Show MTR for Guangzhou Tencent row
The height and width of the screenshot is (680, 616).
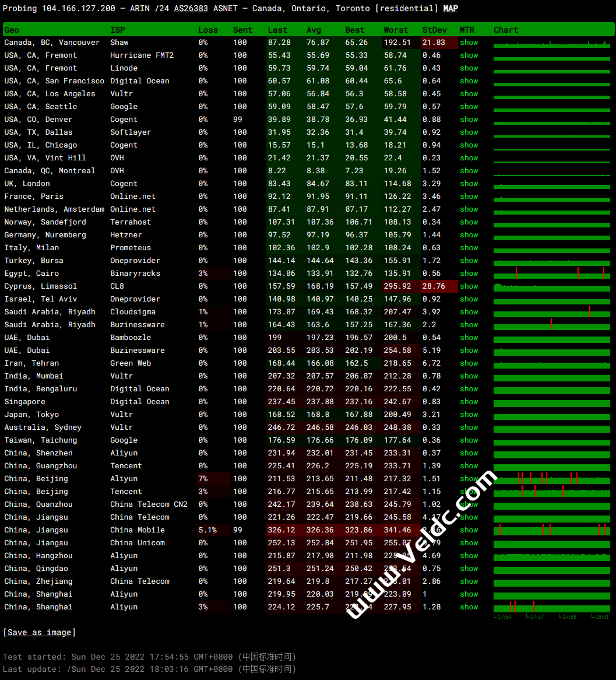coord(469,466)
